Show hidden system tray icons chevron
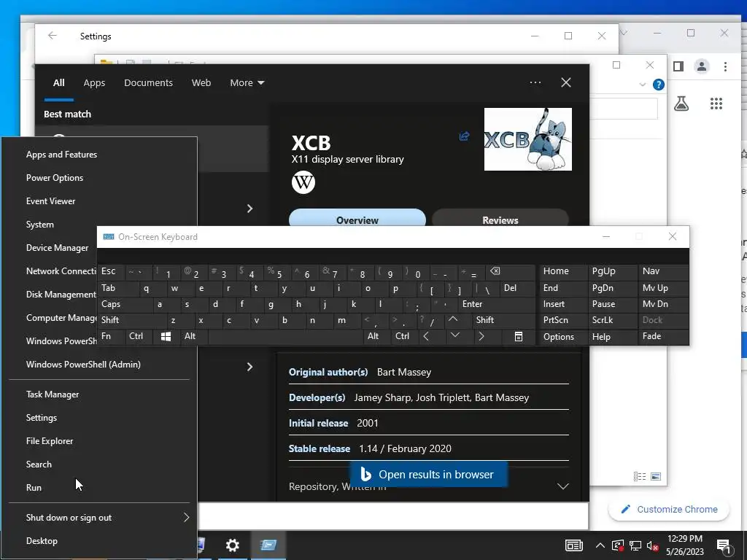 click(600, 545)
